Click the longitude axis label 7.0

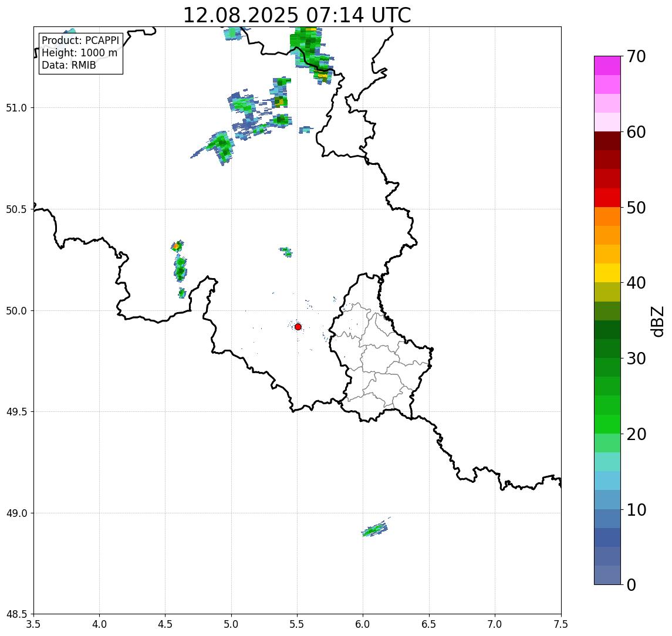[x=495, y=624]
